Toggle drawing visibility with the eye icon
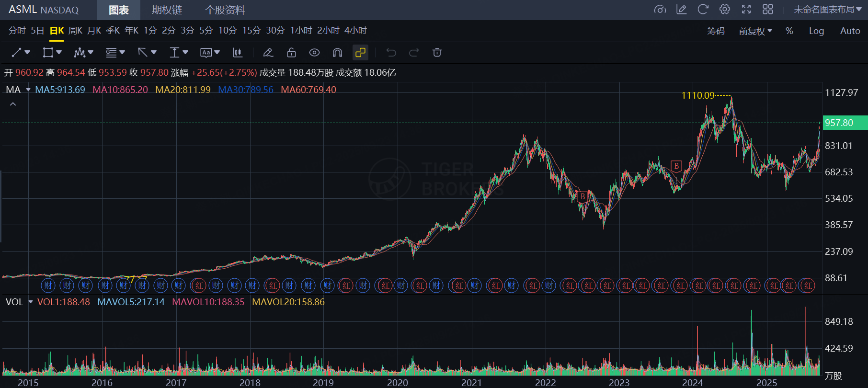 [x=314, y=52]
